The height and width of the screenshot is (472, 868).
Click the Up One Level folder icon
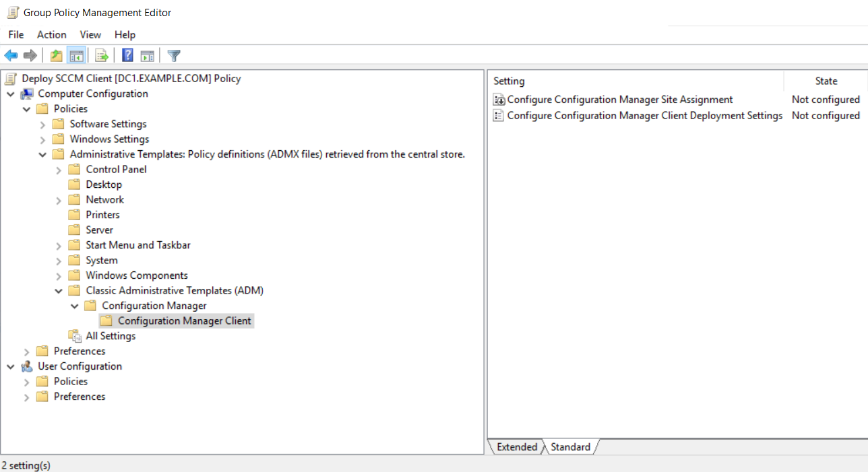(57, 56)
